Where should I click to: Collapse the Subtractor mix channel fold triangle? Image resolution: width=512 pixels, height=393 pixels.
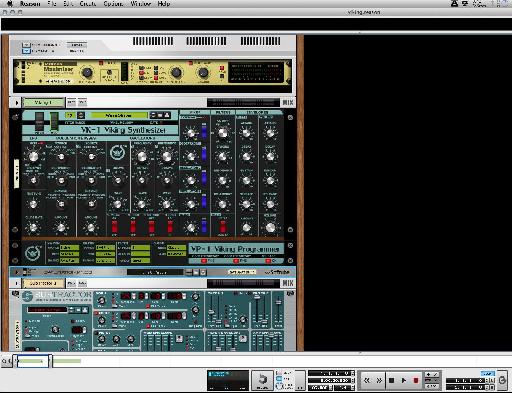click(x=17, y=283)
